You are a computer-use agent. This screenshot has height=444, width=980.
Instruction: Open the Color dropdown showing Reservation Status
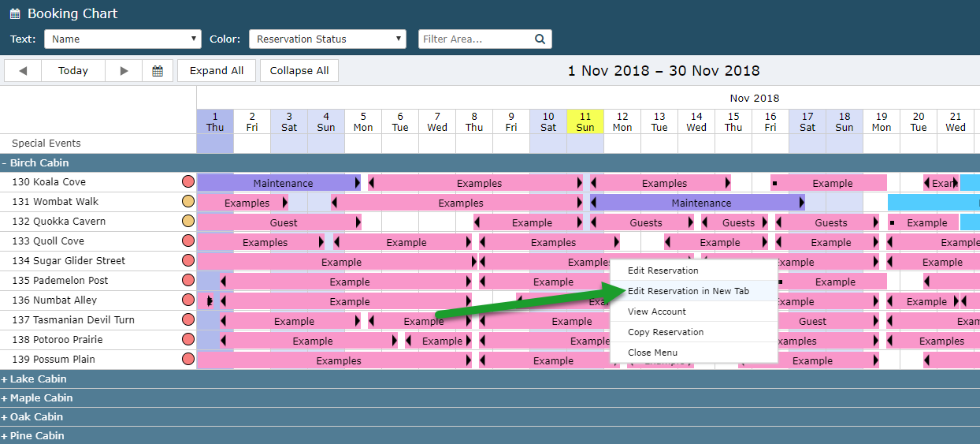[x=328, y=39]
